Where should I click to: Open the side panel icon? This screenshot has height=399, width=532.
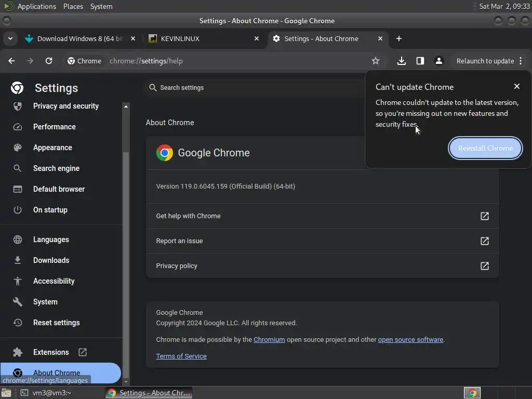tap(420, 61)
